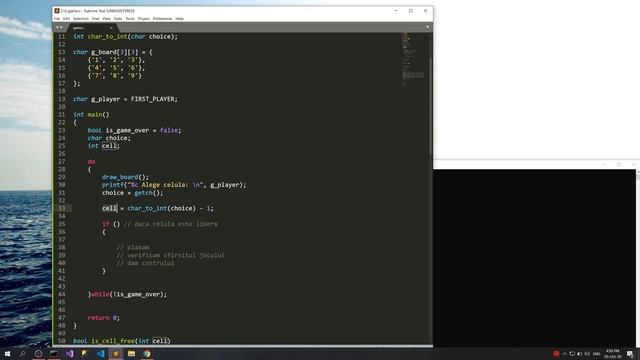Open the File menu in Sublime Text
Screen dimensions: 640x360
click(57, 19)
